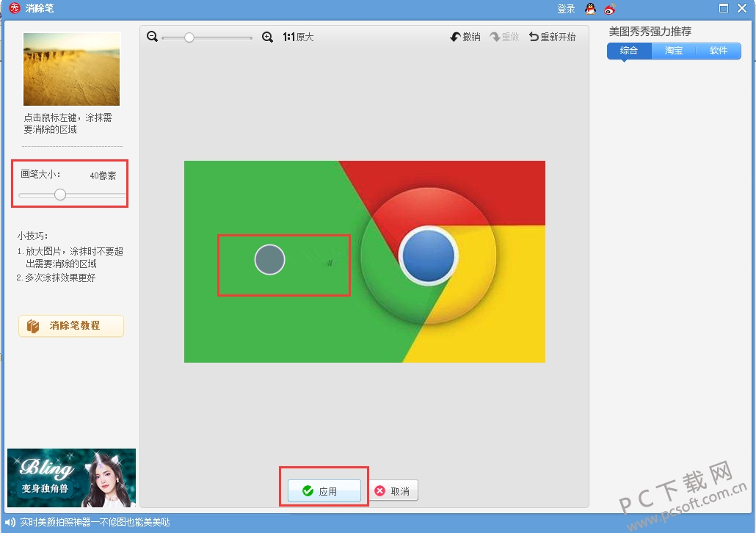Switch to the 淘宝 tab
Image resolution: width=756 pixels, height=533 pixels.
[674, 51]
